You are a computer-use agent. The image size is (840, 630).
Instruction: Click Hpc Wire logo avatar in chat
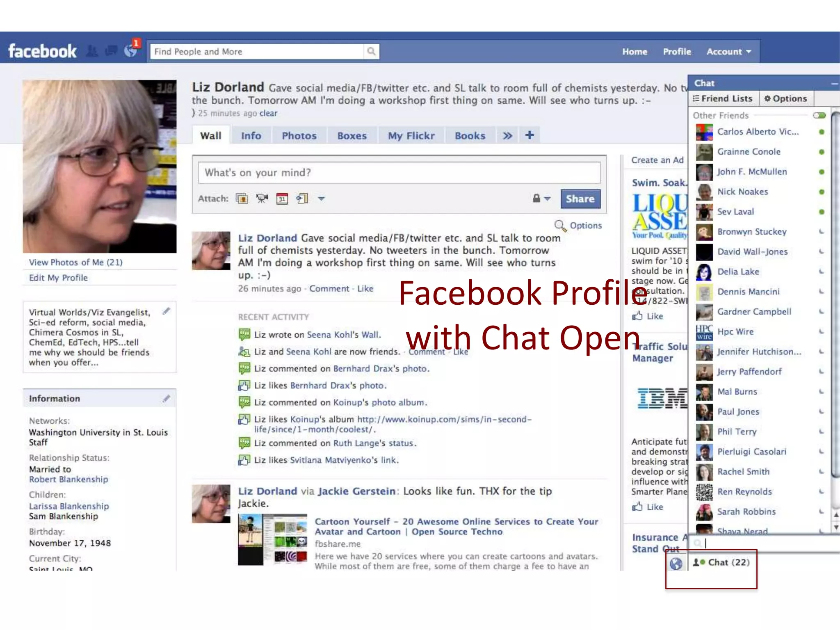coord(704,332)
